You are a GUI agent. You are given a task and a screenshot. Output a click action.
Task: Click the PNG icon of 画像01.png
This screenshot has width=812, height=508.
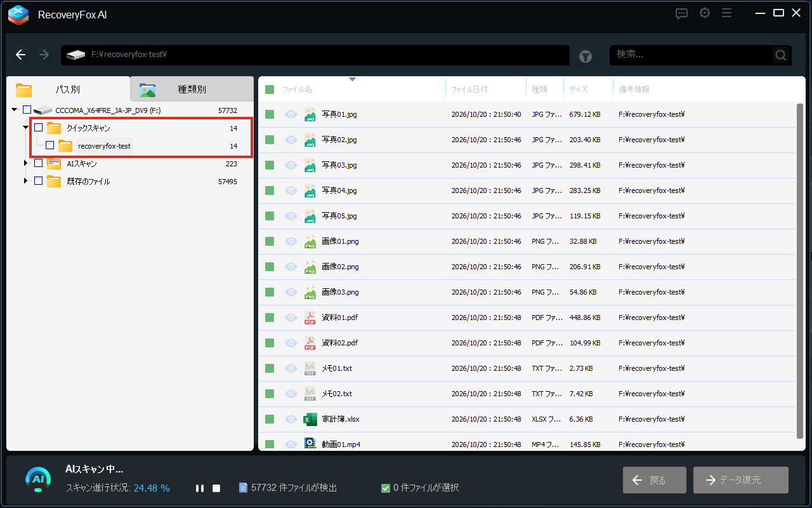pyautogui.click(x=310, y=241)
